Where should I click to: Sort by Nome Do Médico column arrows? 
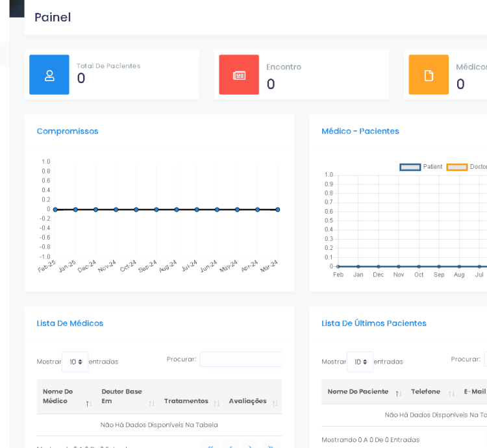[88, 404]
